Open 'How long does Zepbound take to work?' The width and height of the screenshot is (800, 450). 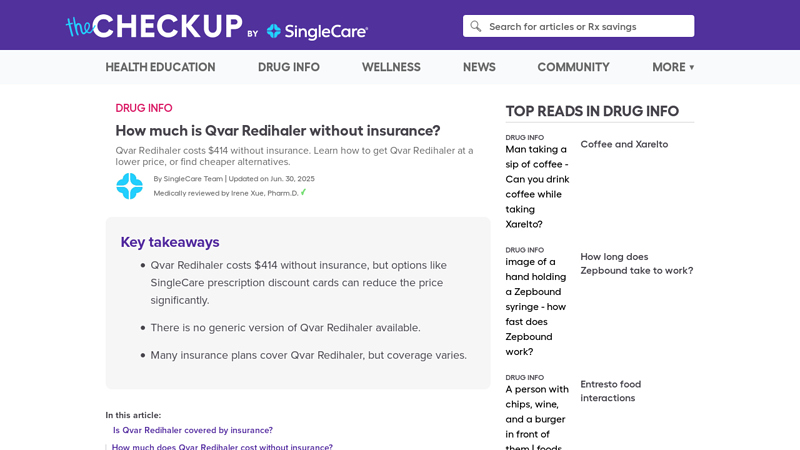637,264
